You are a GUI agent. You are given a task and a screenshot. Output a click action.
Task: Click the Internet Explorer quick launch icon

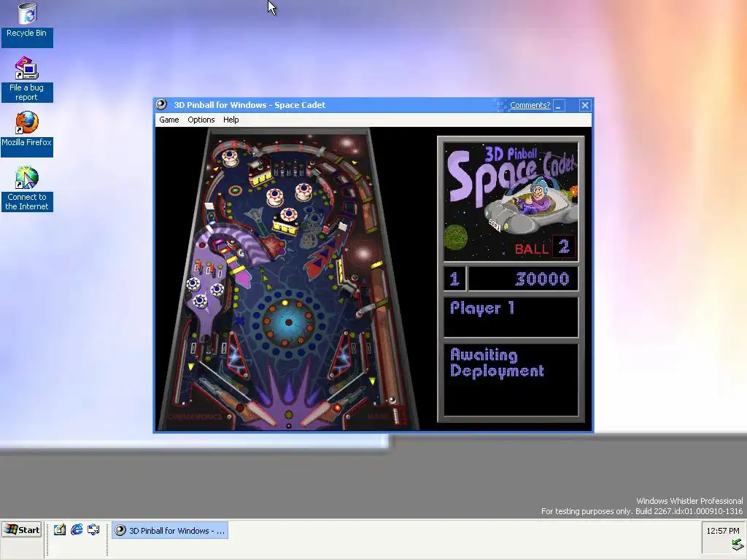point(77,529)
